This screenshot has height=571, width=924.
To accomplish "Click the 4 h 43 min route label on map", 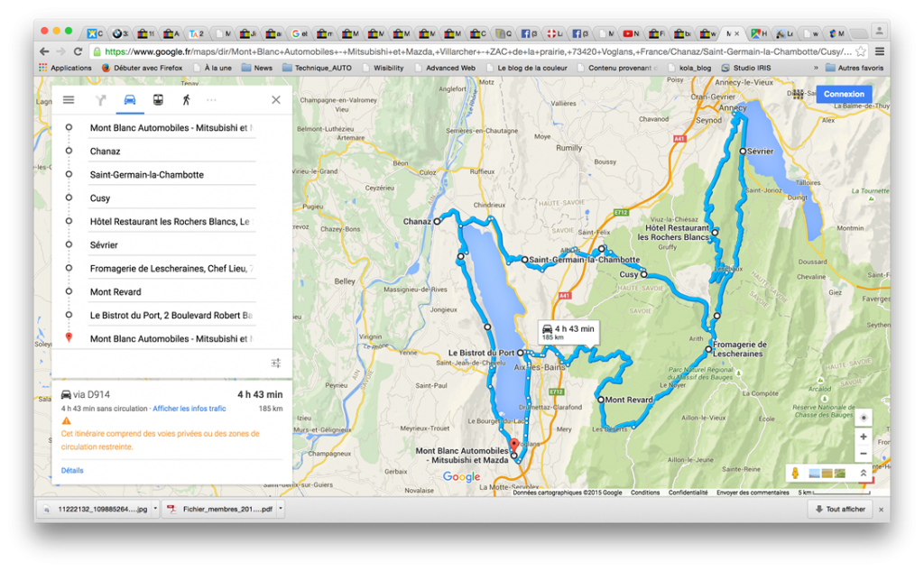I will click(x=568, y=332).
